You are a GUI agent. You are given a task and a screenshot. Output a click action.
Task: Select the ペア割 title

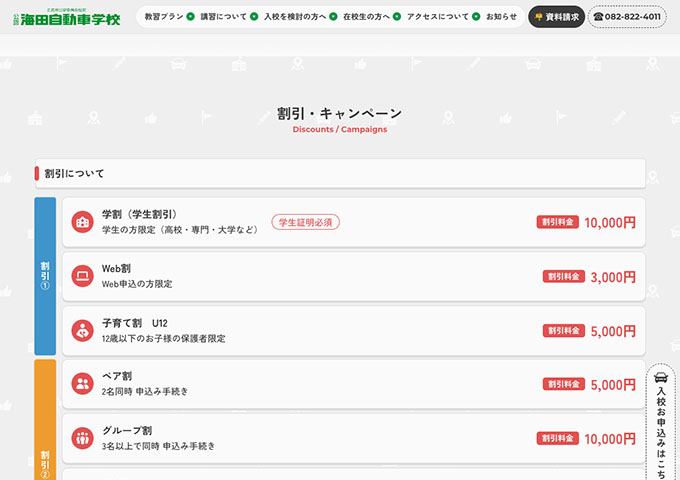coord(117,376)
